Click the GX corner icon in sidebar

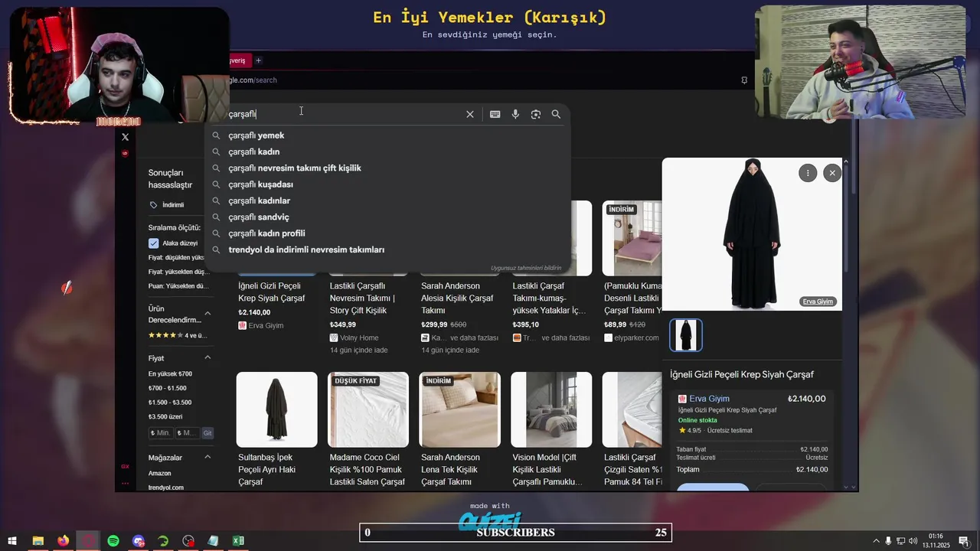click(x=125, y=466)
